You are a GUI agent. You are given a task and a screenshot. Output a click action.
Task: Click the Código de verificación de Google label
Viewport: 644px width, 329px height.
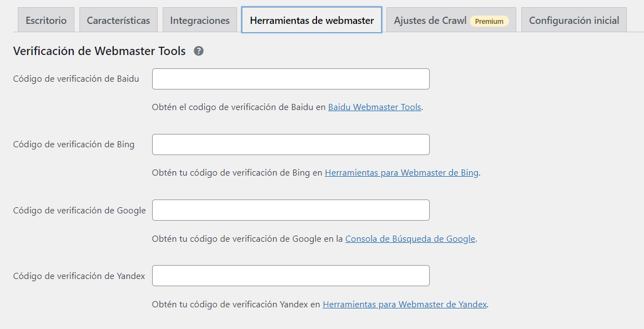click(x=78, y=210)
